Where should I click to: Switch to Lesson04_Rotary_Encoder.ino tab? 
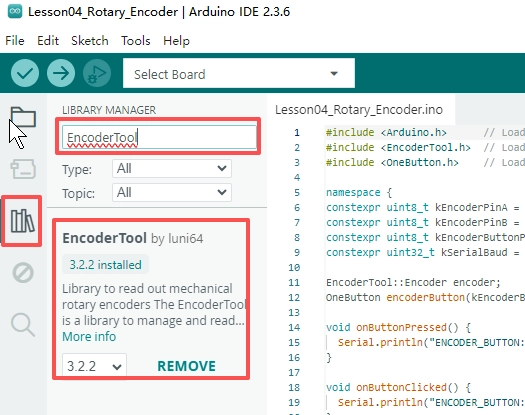(x=359, y=110)
